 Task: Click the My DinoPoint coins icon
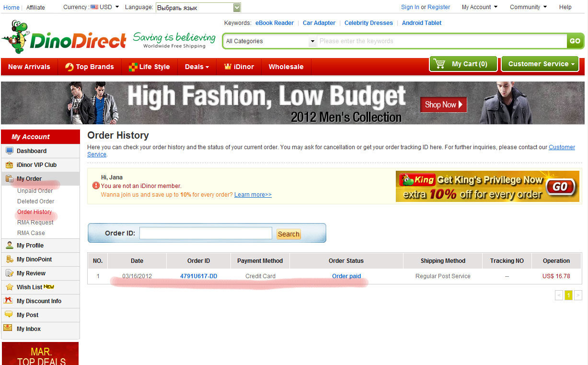pos(9,259)
